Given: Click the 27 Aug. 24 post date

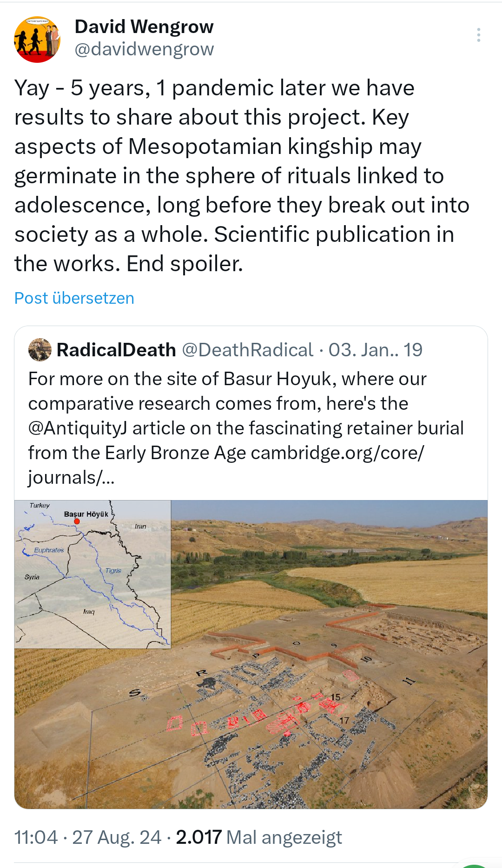Looking at the screenshot, I should [x=117, y=837].
